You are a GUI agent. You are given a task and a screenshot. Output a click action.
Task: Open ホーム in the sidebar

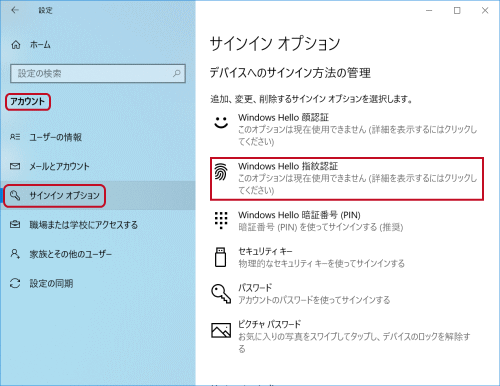coord(98,45)
